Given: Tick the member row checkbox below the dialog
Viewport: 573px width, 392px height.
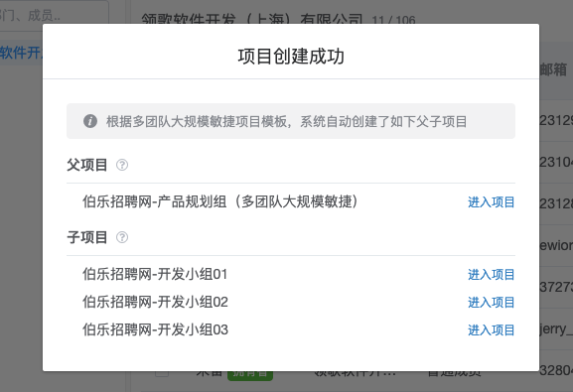Looking at the screenshot, I should point(162,374).
